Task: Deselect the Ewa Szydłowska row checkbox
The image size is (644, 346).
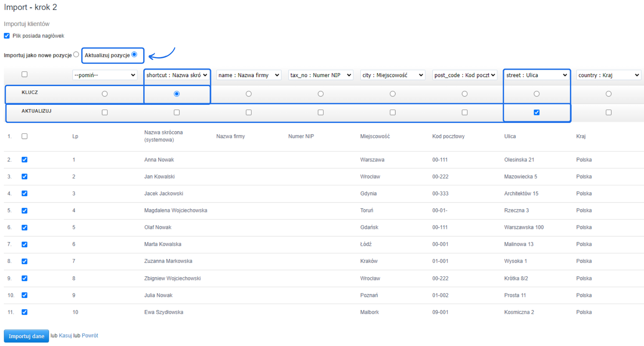Action: (24, 312)
